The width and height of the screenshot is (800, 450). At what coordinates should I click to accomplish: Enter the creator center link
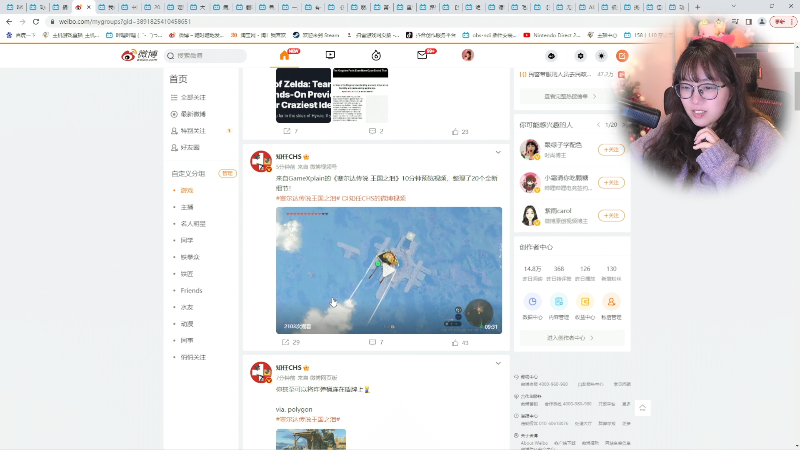tap(570, 338)
